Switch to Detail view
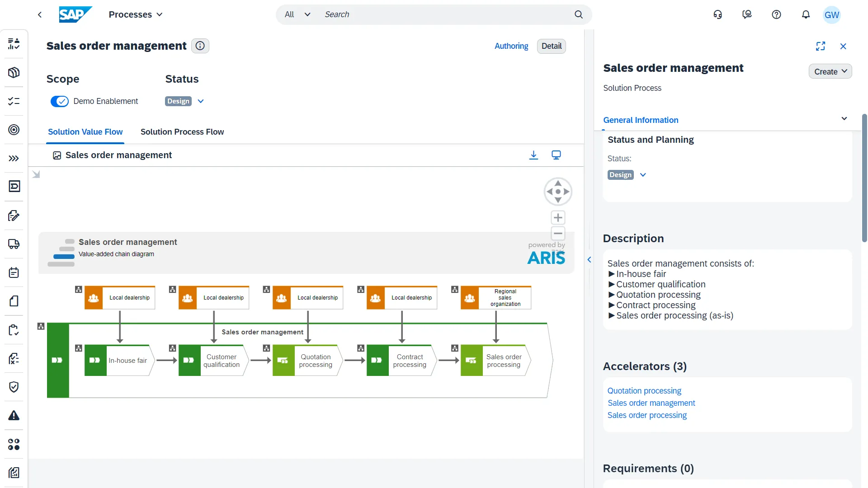Screen dimensions: 868x488 point(552,46)
